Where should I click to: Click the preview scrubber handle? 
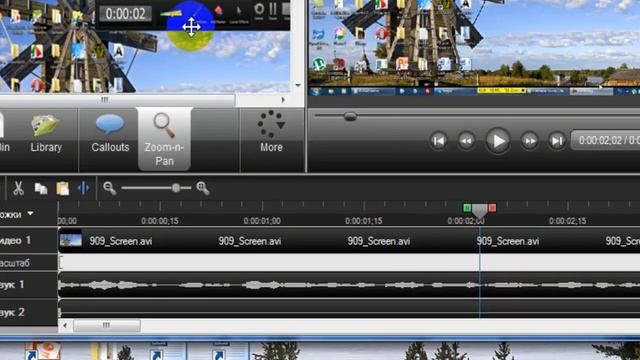[350, 117]
